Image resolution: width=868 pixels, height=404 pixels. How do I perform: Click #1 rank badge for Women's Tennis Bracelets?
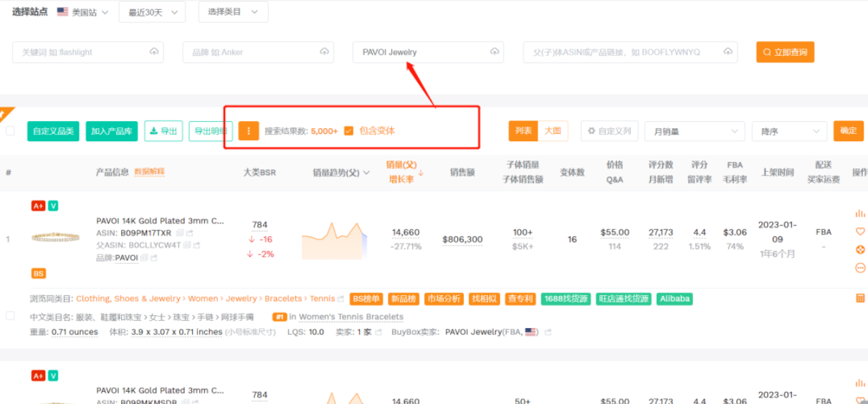[x=280, y=317]
